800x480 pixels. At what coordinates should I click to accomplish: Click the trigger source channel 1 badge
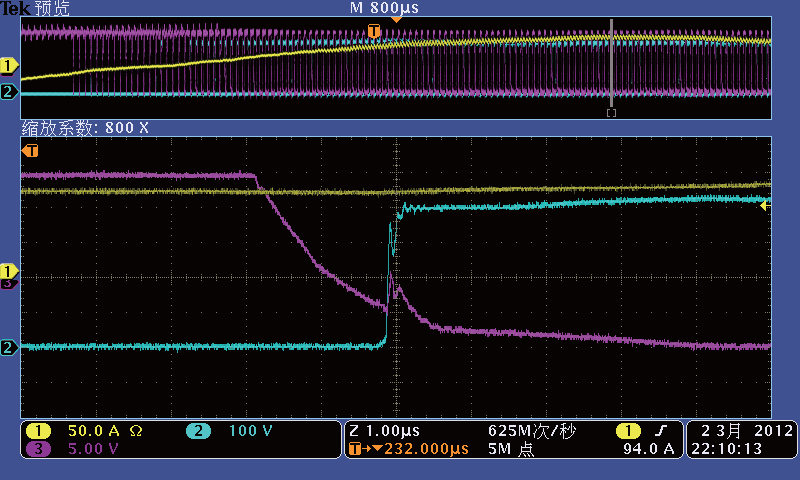point(628,431)
